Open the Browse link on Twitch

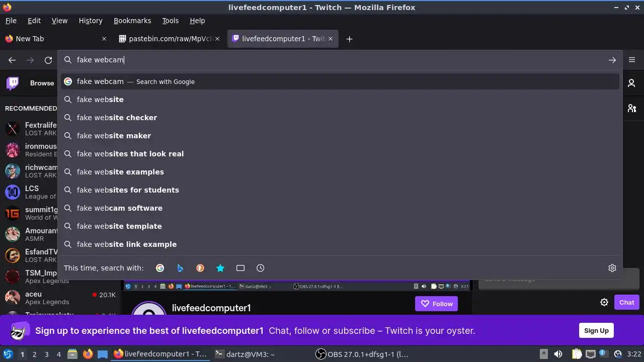pyautogui.click(x=42, y=83)
